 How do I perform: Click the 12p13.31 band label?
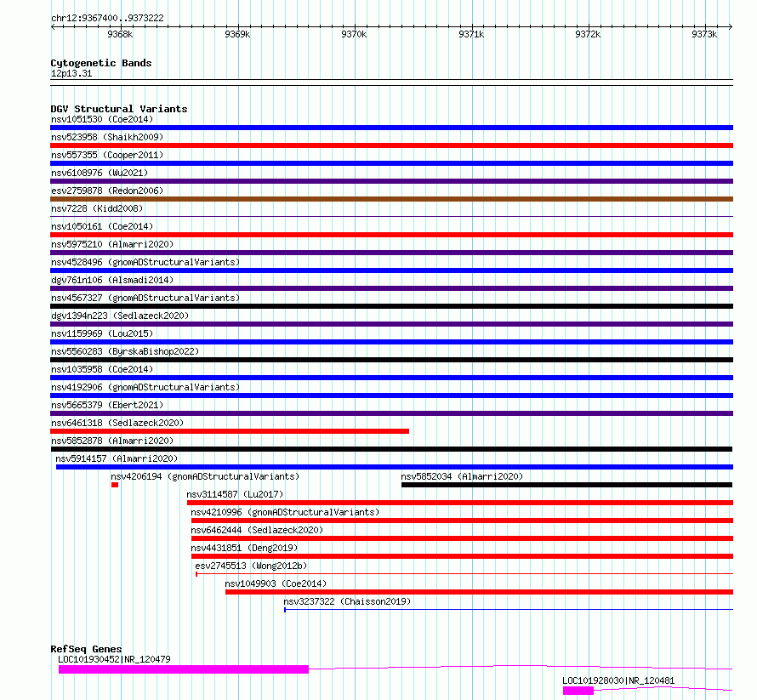tap(71, 73)
